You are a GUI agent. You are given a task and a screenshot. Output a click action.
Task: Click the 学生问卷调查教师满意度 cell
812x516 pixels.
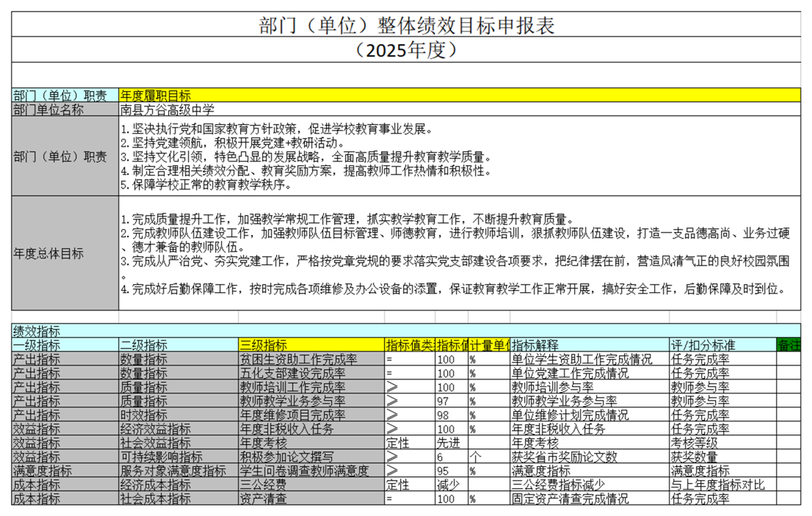[x=311, y=471]
